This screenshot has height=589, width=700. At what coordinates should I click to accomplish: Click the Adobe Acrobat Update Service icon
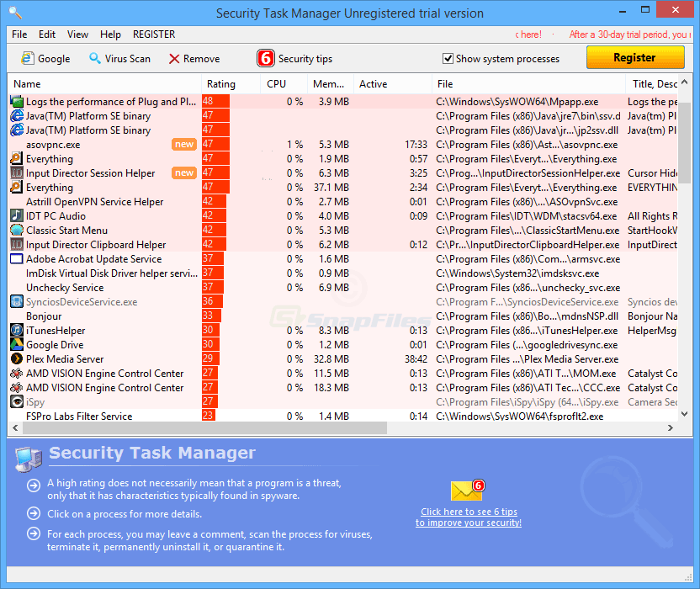tap(17, 258)
